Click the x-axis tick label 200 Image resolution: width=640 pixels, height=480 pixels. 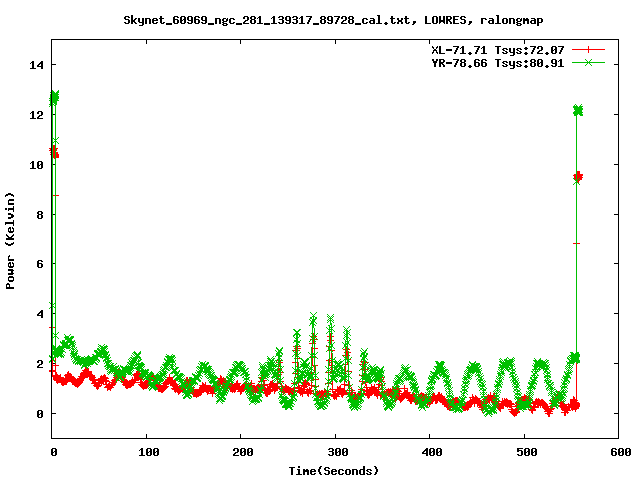click(x=240, y=453)
